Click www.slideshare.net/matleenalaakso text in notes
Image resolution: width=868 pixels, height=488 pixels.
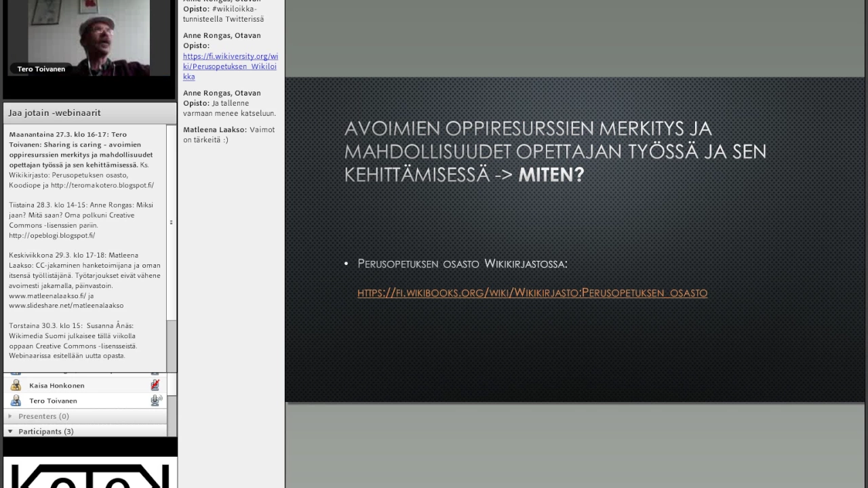click(66, 306)
